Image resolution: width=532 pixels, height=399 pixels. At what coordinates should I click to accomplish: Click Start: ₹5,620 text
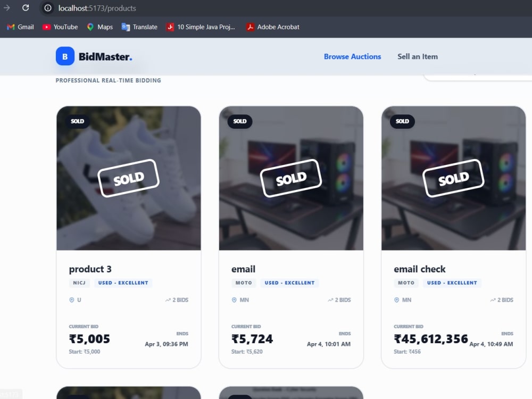point(247,352)
